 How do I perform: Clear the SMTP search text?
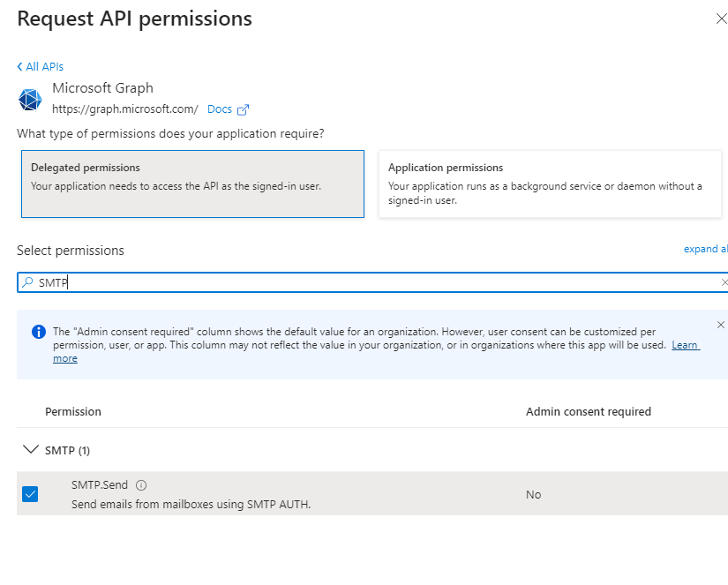tap(724, 282)
